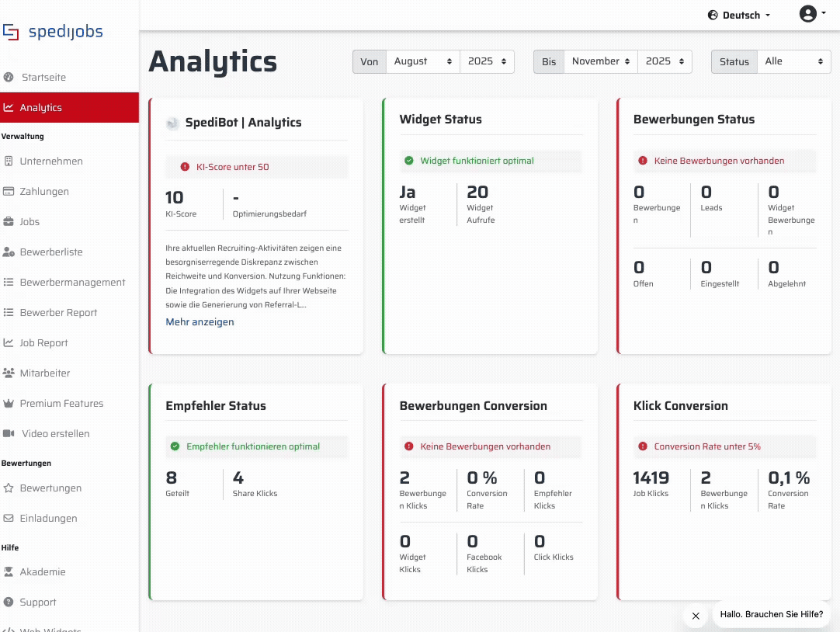
Task: Click the user profile avatar icon
Action: 808,13
